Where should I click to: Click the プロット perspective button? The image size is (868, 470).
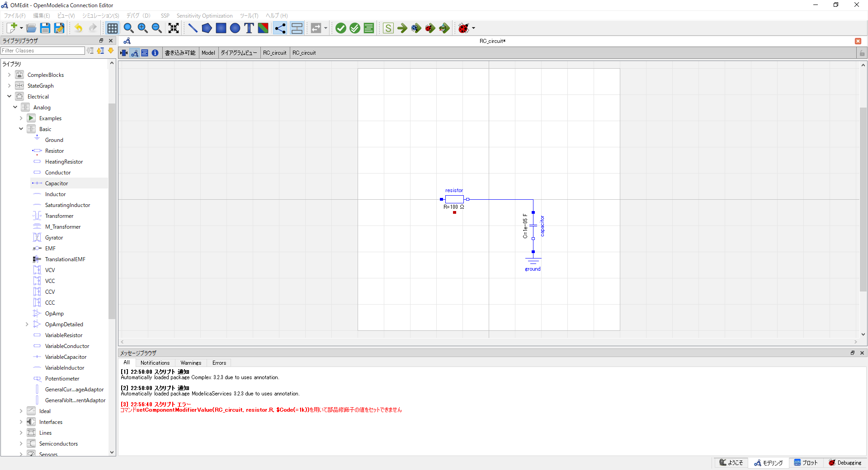(x=806, y=462)
